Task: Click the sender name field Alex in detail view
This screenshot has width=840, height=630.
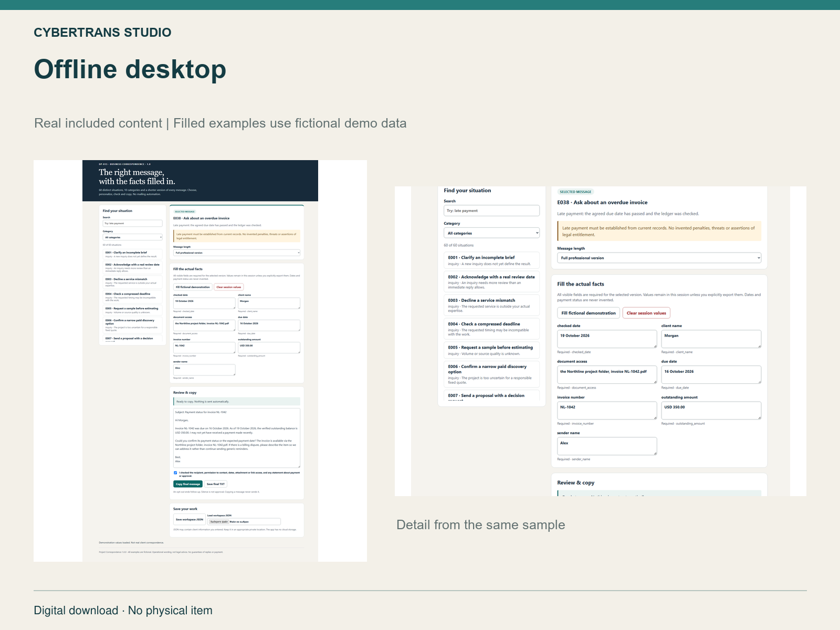Action: point(607,446)
